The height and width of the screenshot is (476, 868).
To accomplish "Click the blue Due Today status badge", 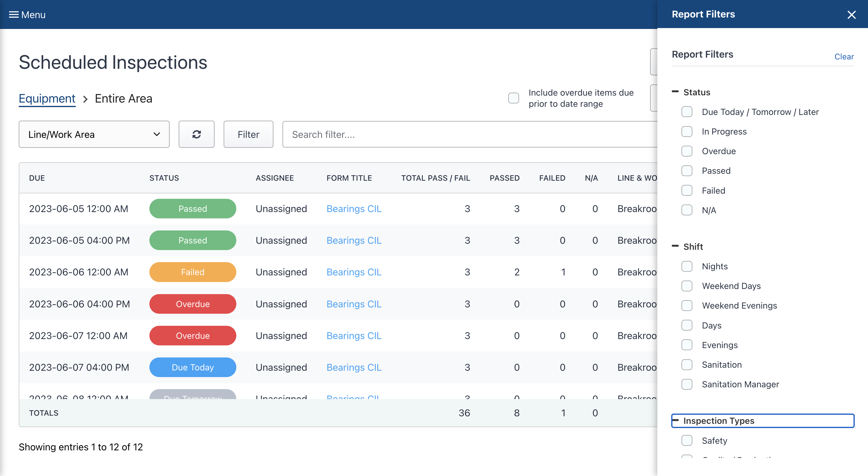I will click(193, 367).
